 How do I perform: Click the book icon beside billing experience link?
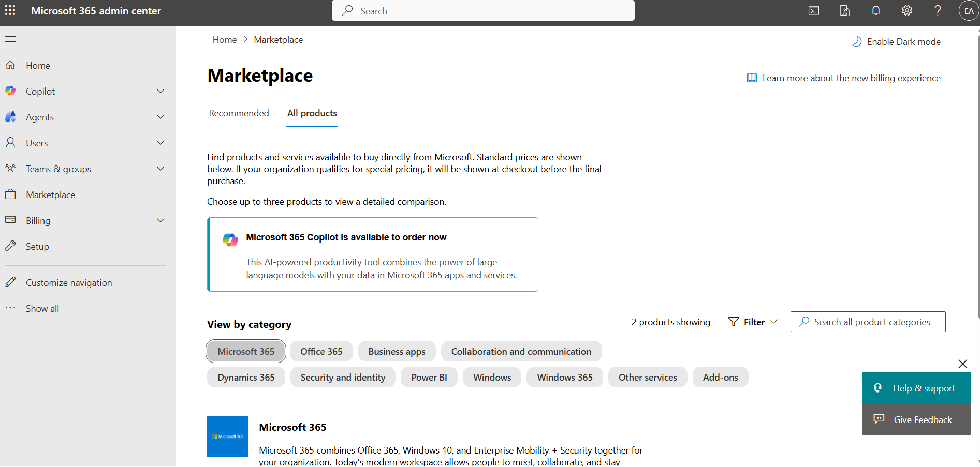coord(752,78)
